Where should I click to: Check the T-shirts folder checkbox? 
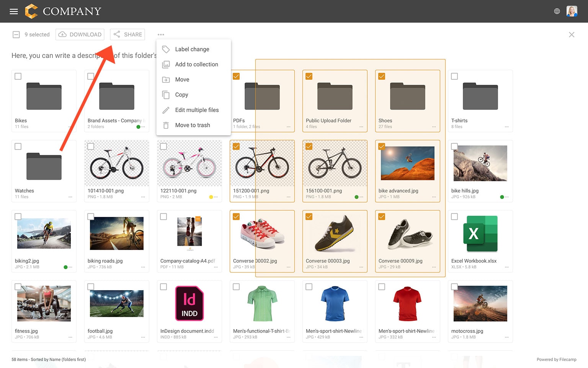coord(454,76)
